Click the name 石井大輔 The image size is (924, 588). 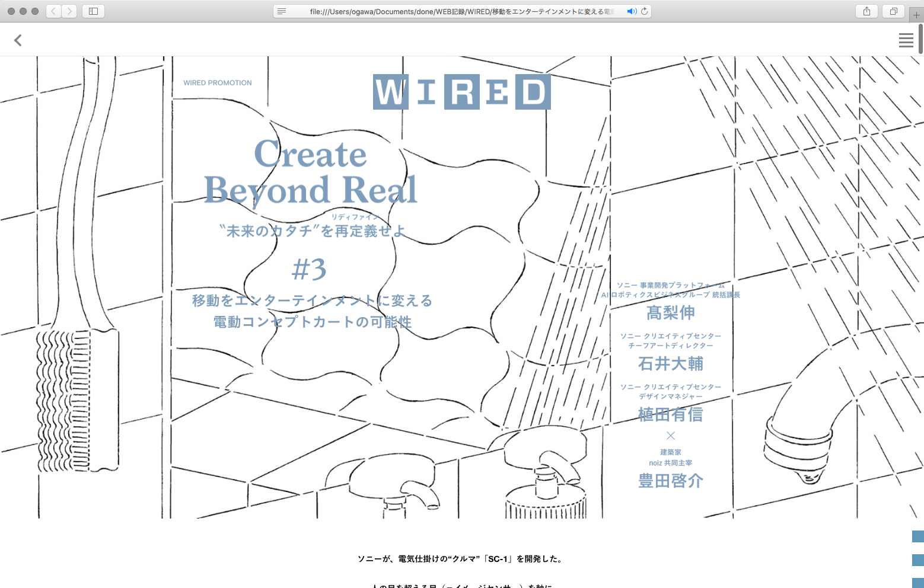tap(671, 363)
